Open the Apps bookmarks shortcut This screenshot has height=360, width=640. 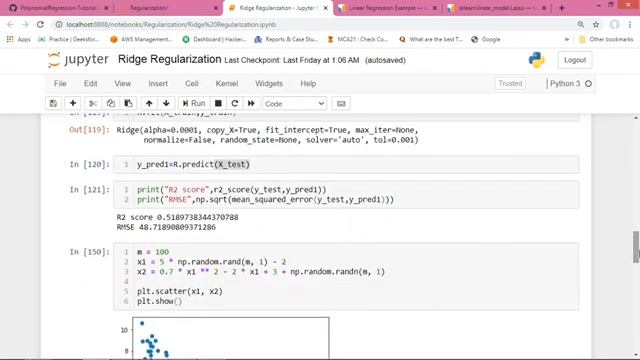[x=19, y=40]
